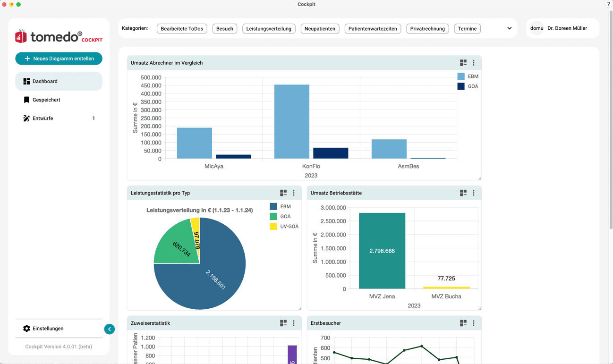This screenshot has width=613, height=364.
Task: Go to Gespeichert in the sidebar
Action: pos(46,100)
